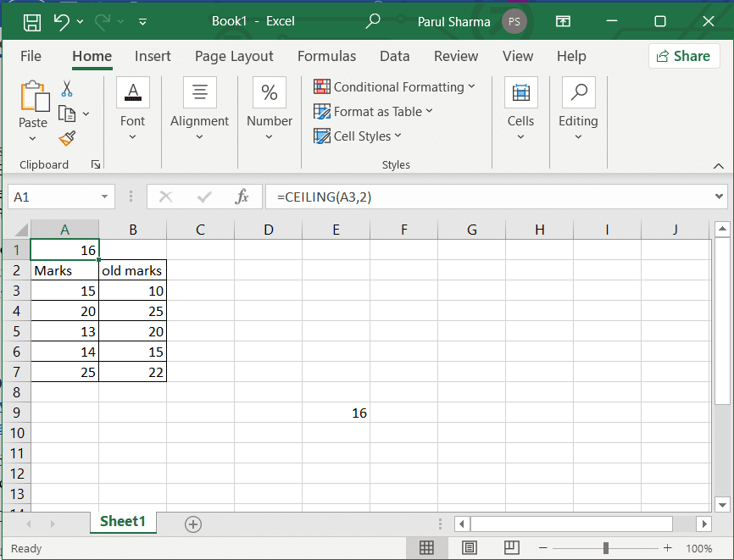Switch to the Insert tab
The height and width of the screenshot is (560, 734).
click(x=153, y=56)
